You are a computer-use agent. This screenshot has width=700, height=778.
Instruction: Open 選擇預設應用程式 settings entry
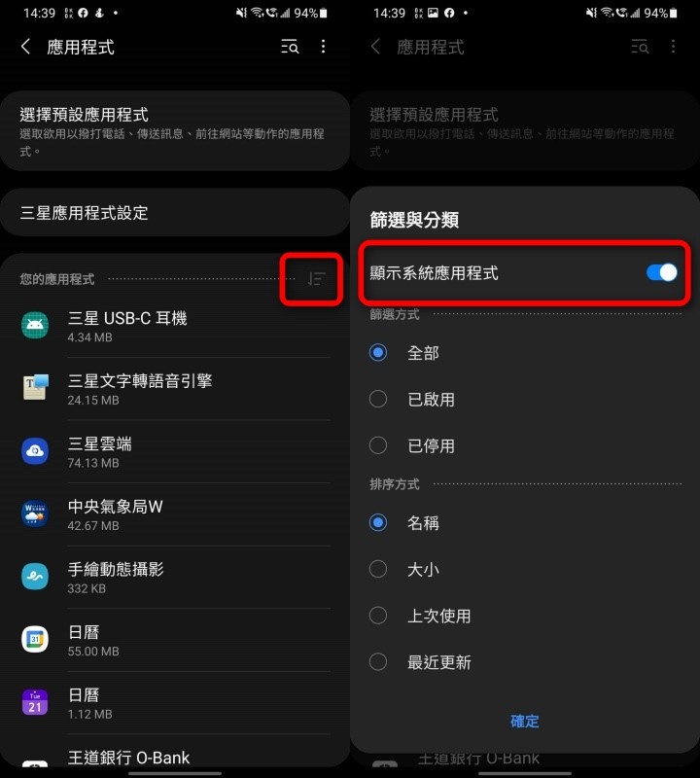[175, 131]
